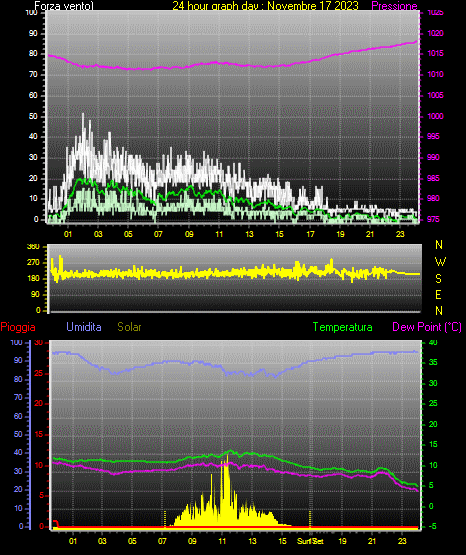Viewport: 466px width, 555px height.
Task: Click the blue 'Umidita' legend label
Action: (x=84, y=327)
